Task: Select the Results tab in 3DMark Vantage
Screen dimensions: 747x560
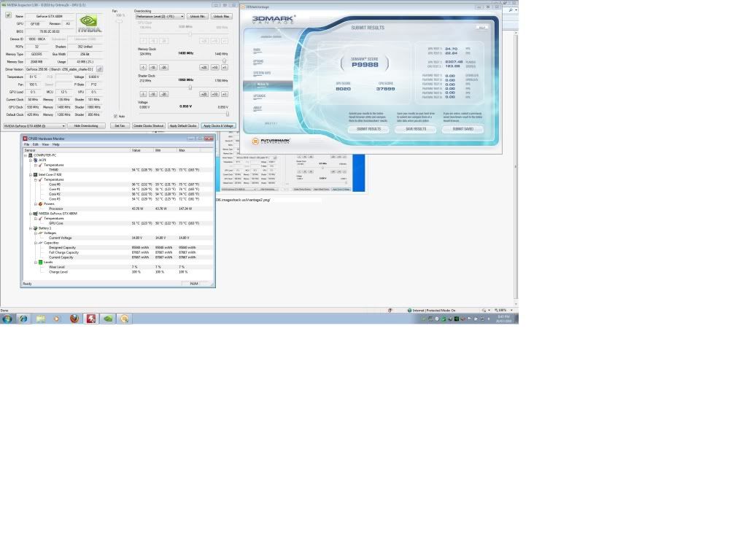Action: (268, 85)
